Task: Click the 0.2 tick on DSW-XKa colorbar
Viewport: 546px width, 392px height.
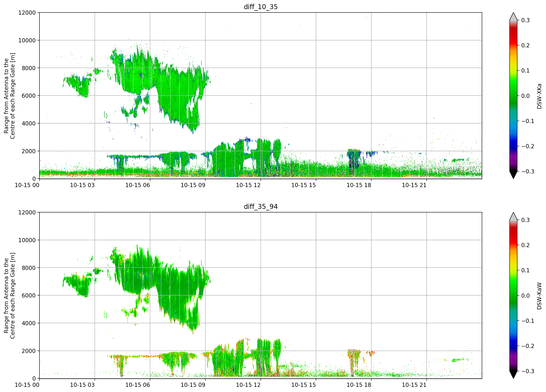Action: pos(526,45)
